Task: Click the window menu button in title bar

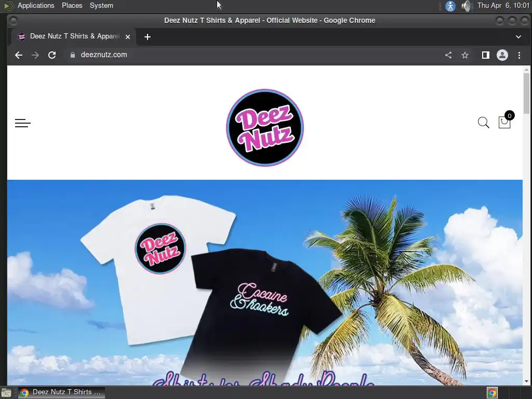Action: tap(13, 21)
